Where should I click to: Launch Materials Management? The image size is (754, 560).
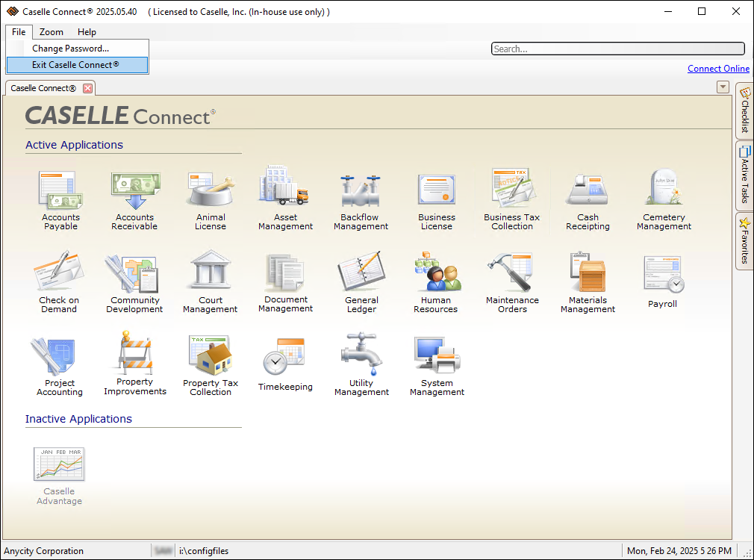pos(588,283)
